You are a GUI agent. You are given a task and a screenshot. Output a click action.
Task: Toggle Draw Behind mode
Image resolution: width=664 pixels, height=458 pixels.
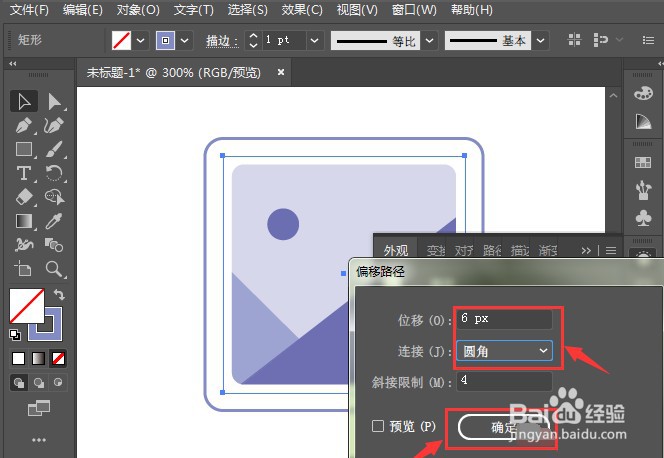point(39,383)
